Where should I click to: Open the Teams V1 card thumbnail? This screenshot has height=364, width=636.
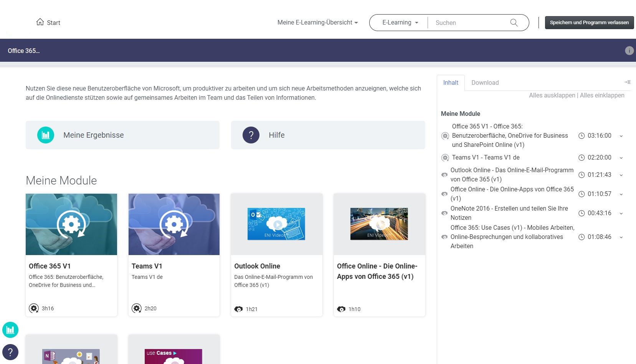tap(174, 224)
